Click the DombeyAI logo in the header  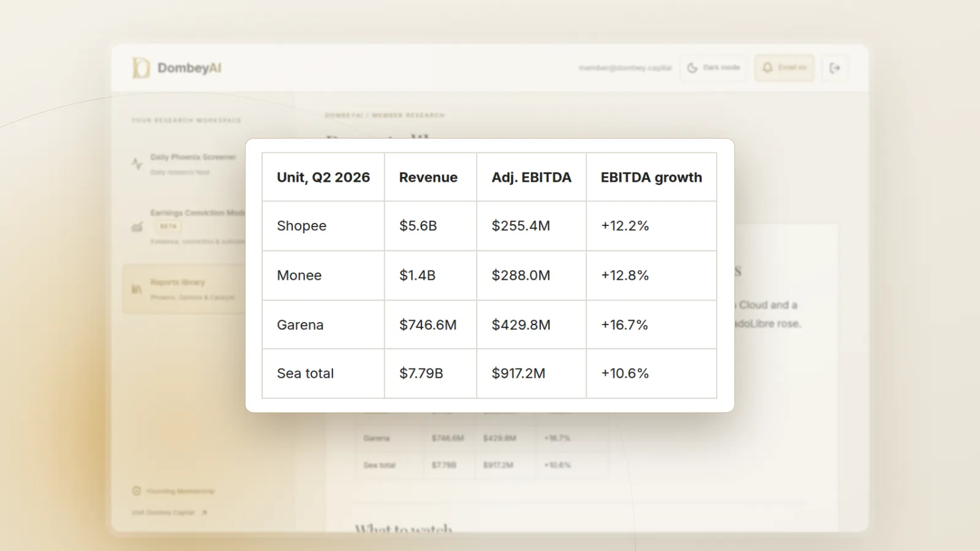[x=177, y=68]
